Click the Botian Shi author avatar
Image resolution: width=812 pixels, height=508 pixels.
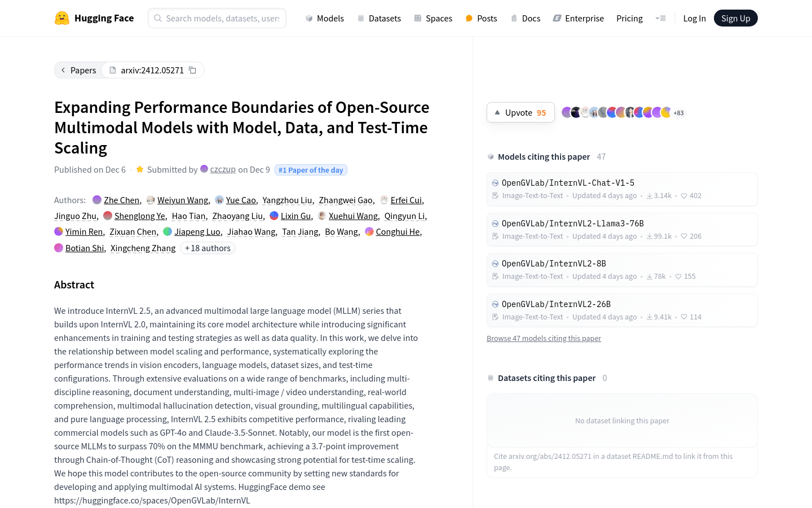[59, 248]
